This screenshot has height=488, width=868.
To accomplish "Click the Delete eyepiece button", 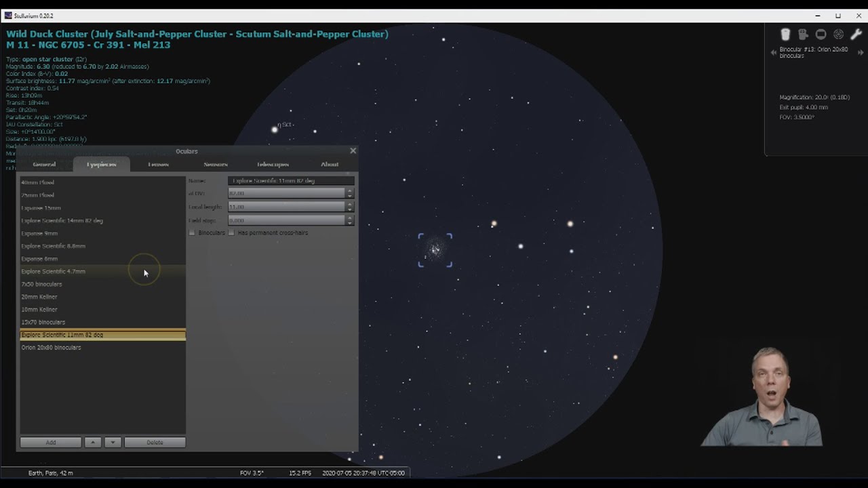I will [x=155, y=442].
